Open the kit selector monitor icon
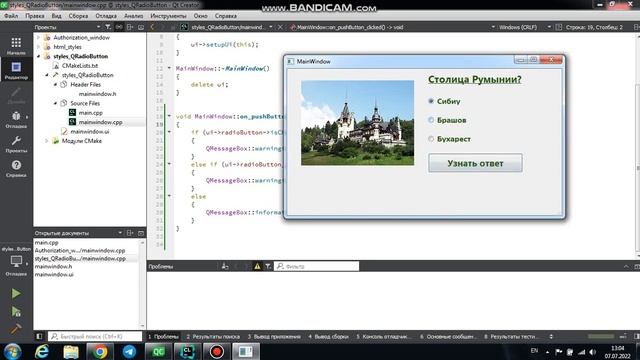Screen dimensions: 640x360 point(16,263)
